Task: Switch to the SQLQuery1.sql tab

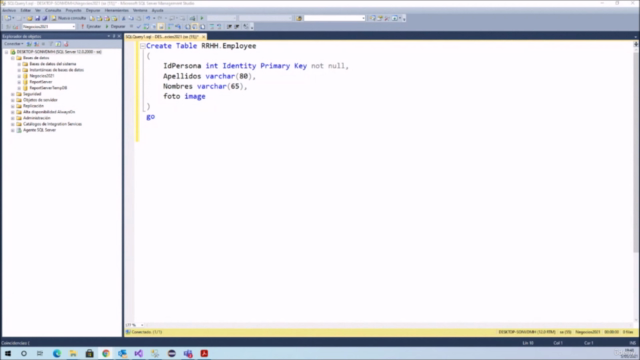Action: 162,37
